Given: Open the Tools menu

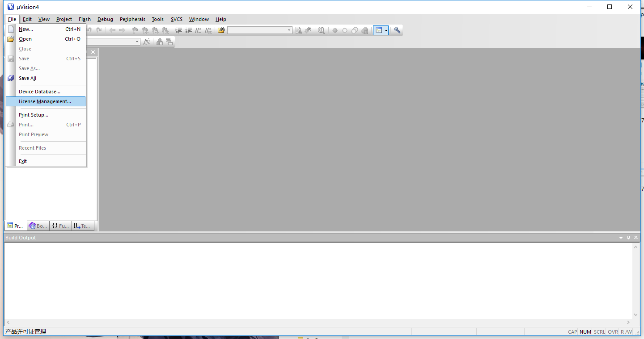Looking at the screenshot, I should click(157, 19).
